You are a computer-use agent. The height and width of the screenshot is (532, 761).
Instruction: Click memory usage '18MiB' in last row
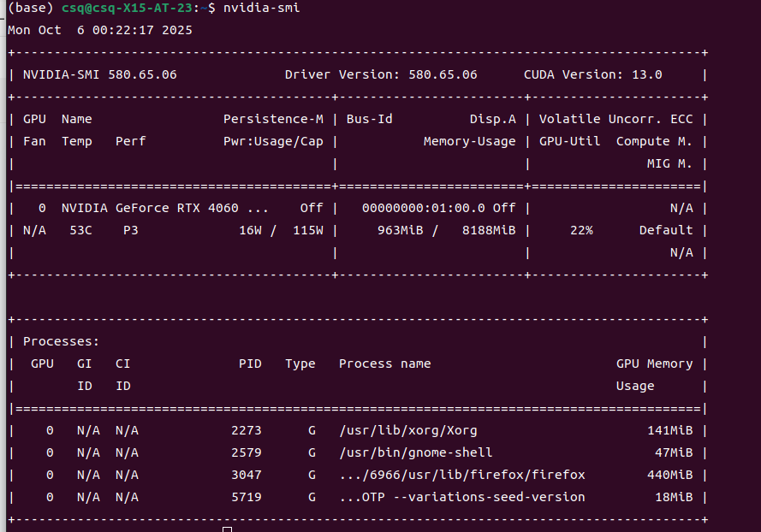pyautogui.click(x=674, y=497)
